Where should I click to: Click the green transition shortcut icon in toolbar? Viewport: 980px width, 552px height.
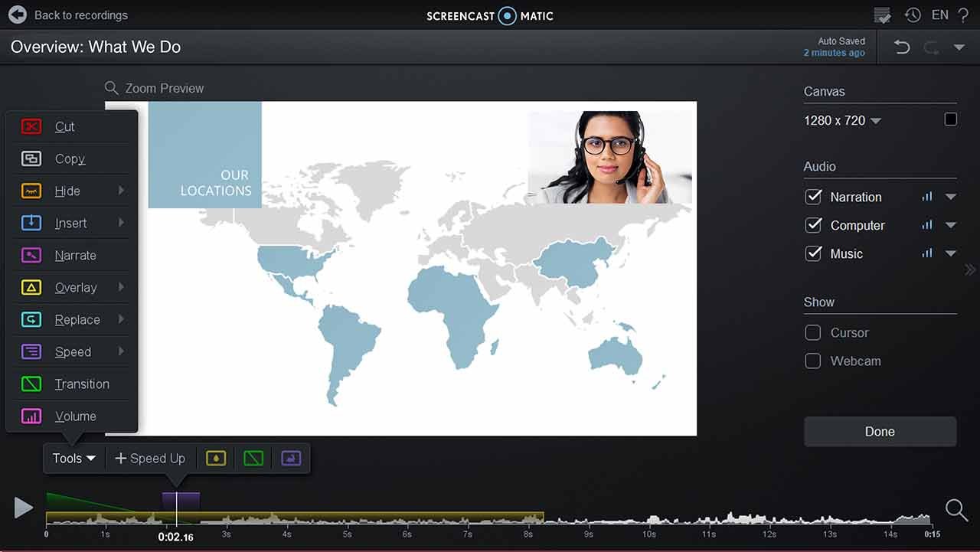pos(253,458)
